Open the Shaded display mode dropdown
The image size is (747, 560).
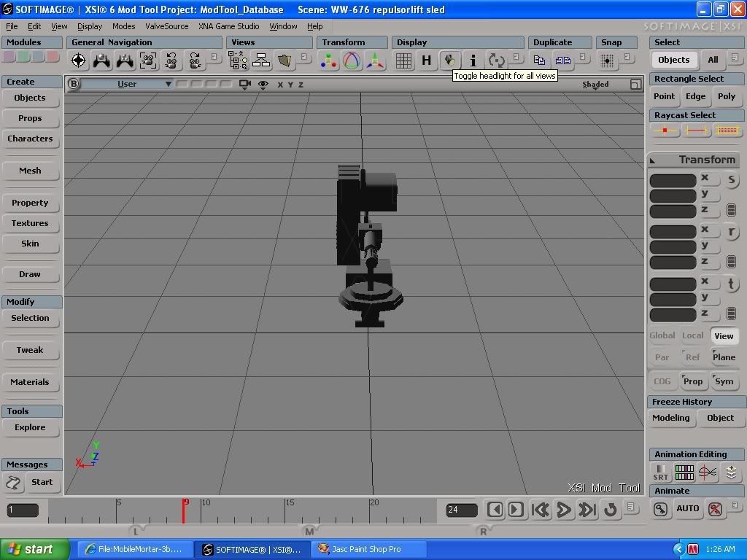click(x=595, y=85)
